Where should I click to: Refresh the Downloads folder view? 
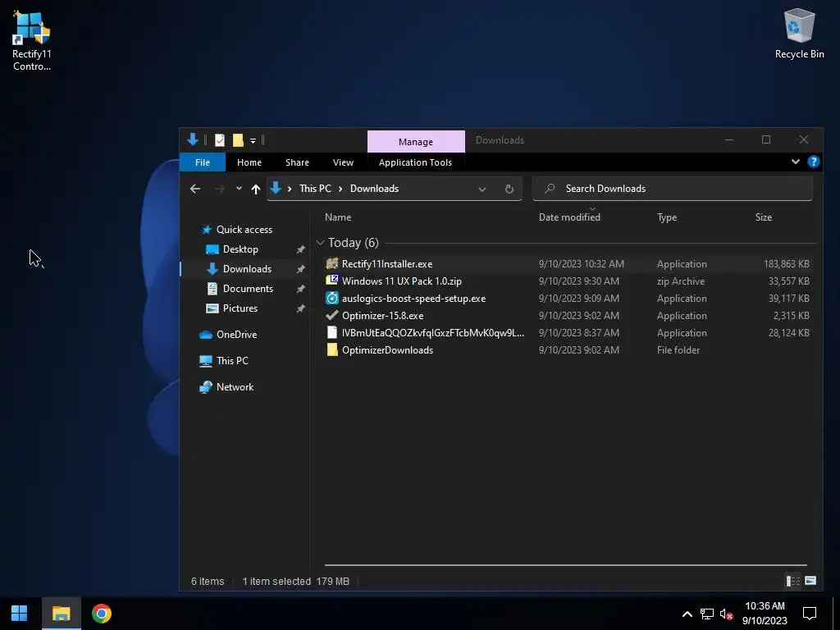[x=509, y=189]
